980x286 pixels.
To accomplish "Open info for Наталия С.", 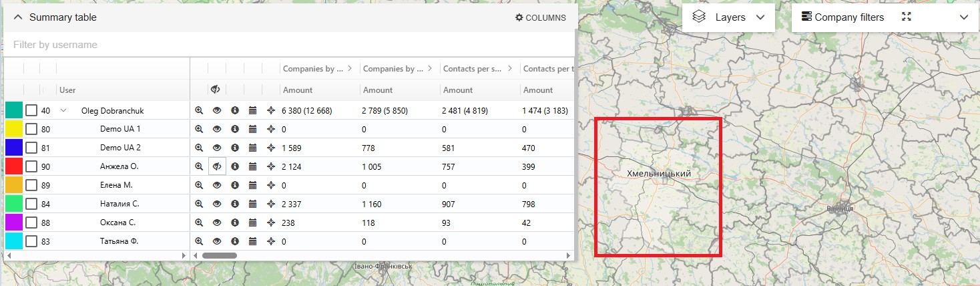I will pyautogui.click(x=235, y=204).
